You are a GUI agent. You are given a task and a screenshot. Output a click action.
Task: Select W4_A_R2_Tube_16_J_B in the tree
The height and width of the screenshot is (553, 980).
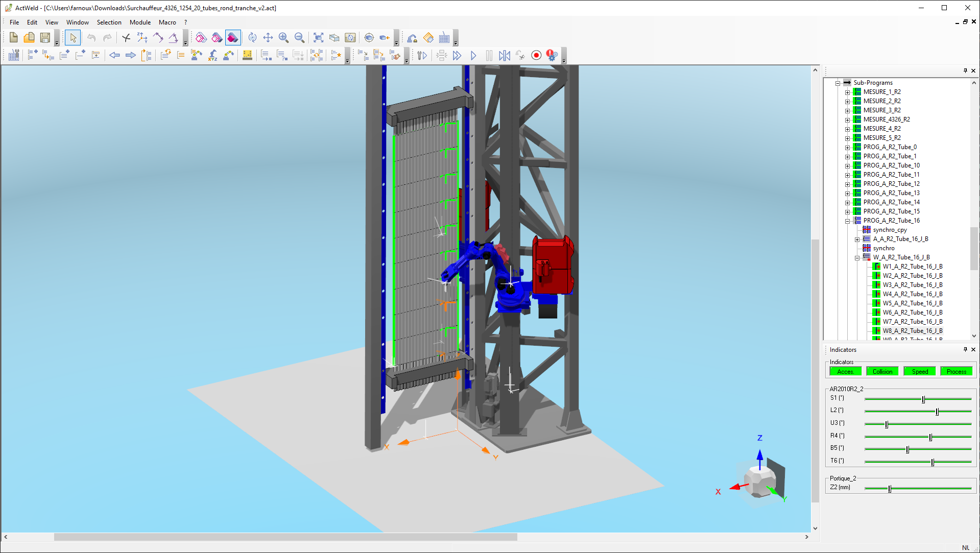click(x=912, y=294)
